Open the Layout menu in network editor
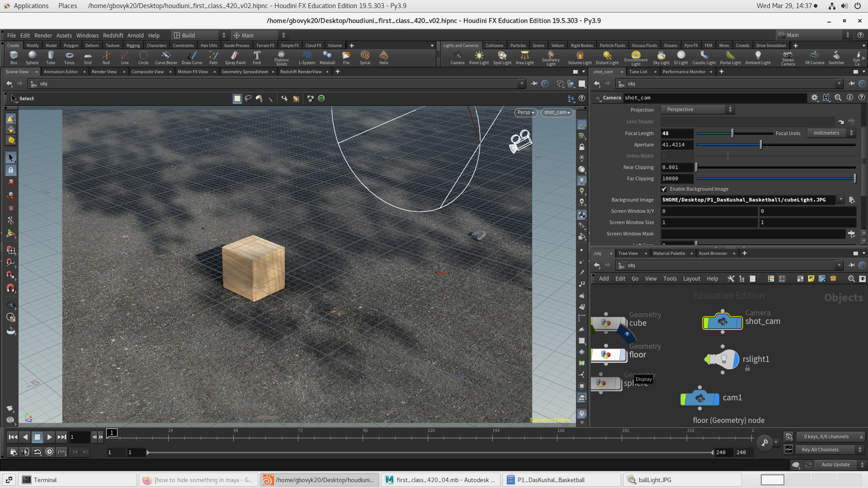 691,279
